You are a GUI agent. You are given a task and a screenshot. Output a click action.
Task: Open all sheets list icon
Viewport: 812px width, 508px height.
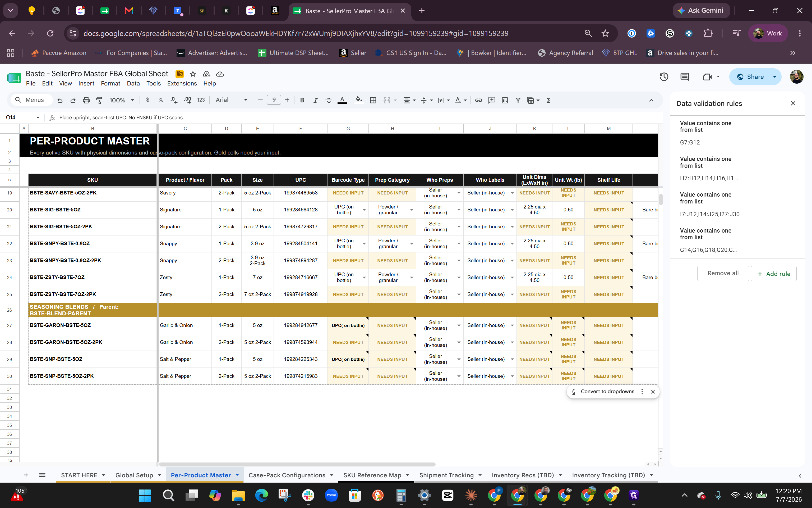42,475
